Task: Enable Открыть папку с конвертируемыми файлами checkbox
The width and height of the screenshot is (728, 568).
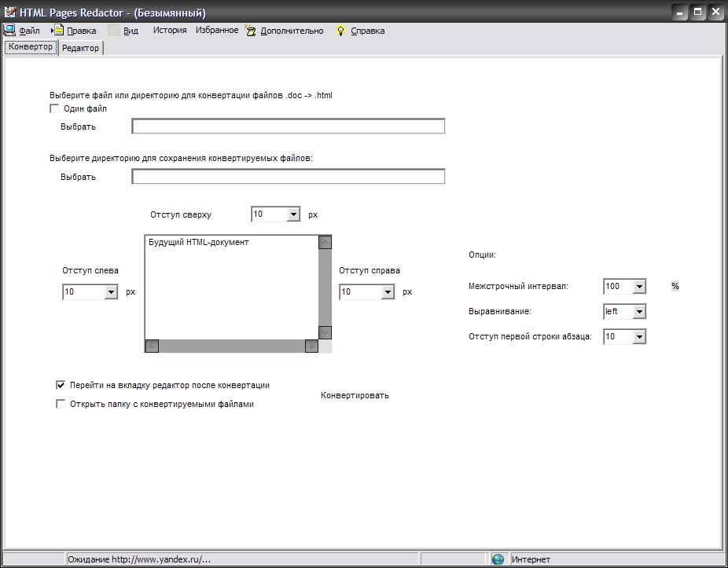Action: click(x=61, y=404)
